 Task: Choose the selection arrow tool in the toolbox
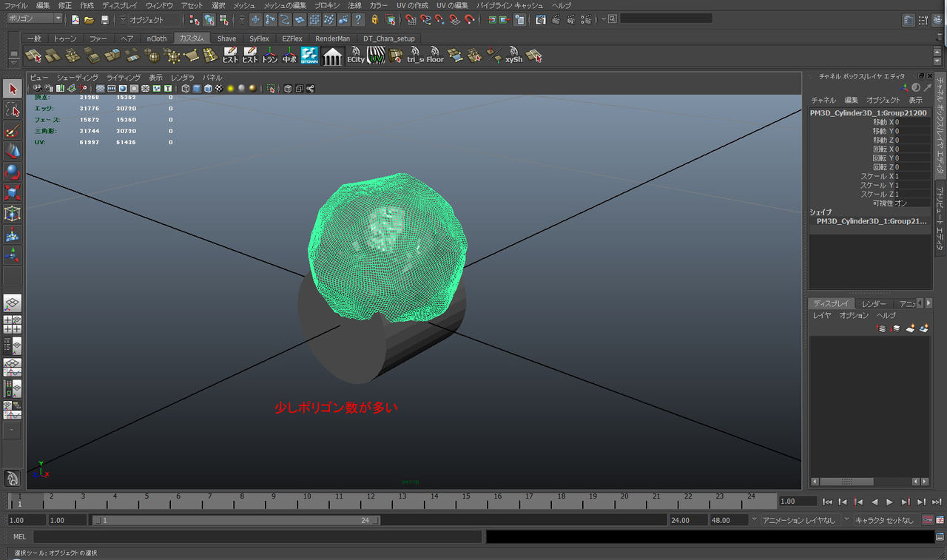pyautogui.click(x=11, y=88)
